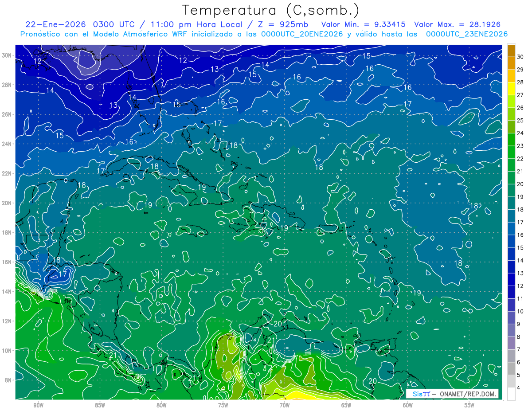Click the '75W' longitude axis label
The image size is (532, 411).
pos(223,405)
